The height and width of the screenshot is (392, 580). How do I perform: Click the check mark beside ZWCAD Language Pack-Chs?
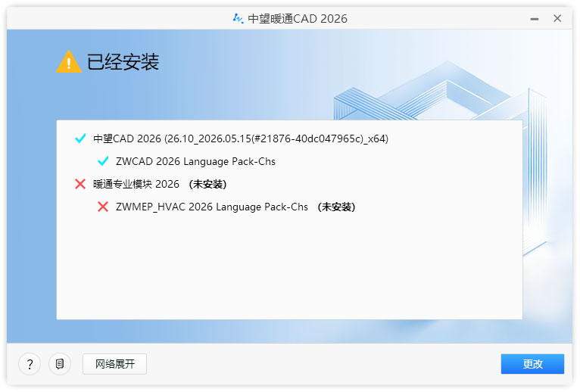(x=103, y=161)
